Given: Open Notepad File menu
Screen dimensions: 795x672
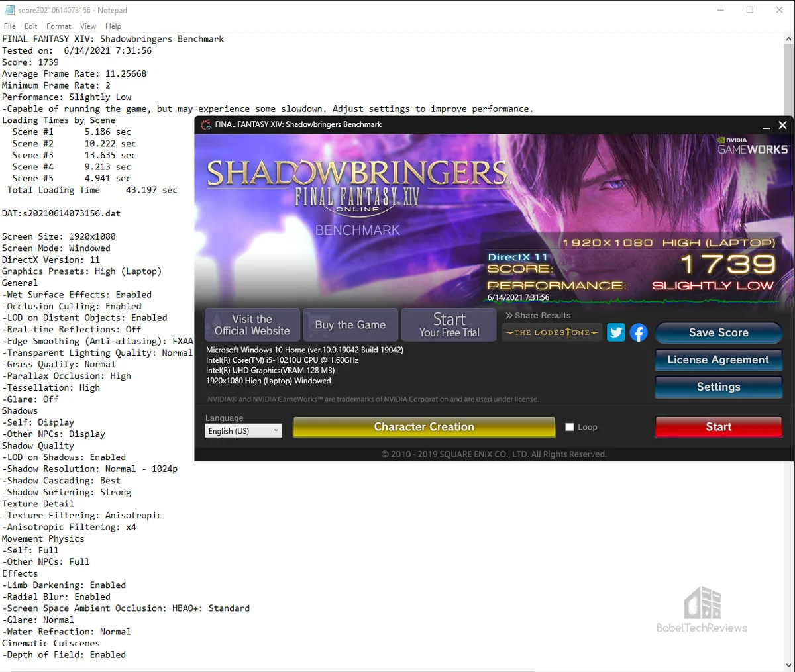Looking at the screenshot, I should [9, 26].
